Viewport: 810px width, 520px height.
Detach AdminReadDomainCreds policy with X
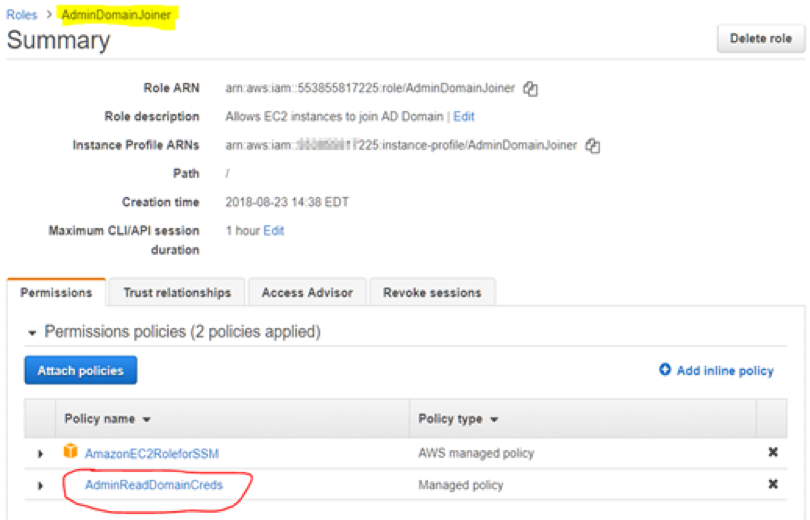pyautogui.click(x=773, y=484)
